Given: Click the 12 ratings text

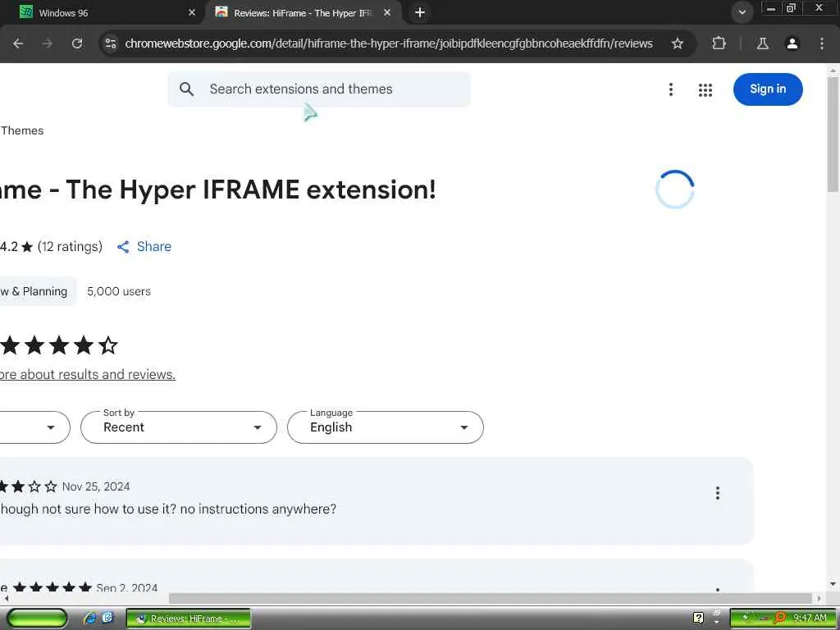Looking at the screenshot, I should pos(70,246).
